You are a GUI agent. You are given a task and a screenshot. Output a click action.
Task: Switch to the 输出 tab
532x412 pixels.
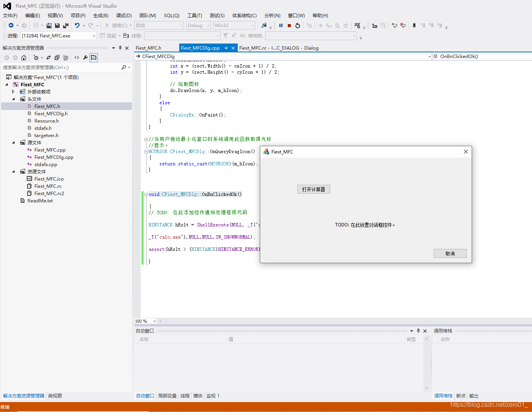click(x=474, y=396)
